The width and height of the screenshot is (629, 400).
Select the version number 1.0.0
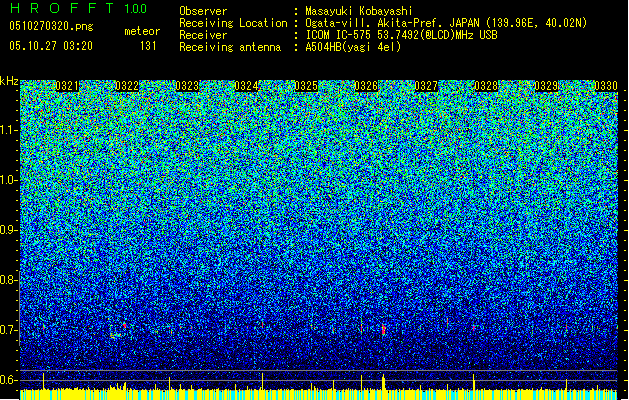point(136,8)
